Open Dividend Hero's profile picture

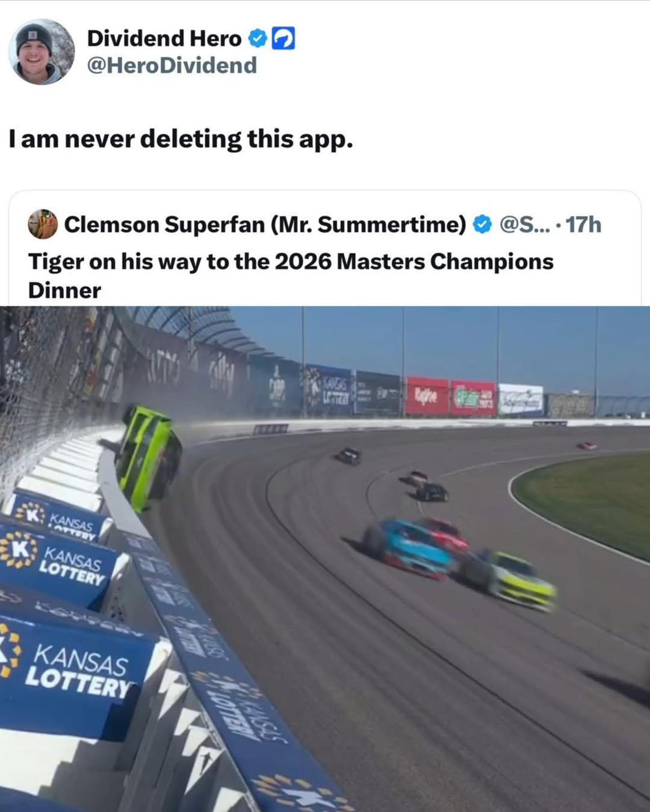click(42, 52)
